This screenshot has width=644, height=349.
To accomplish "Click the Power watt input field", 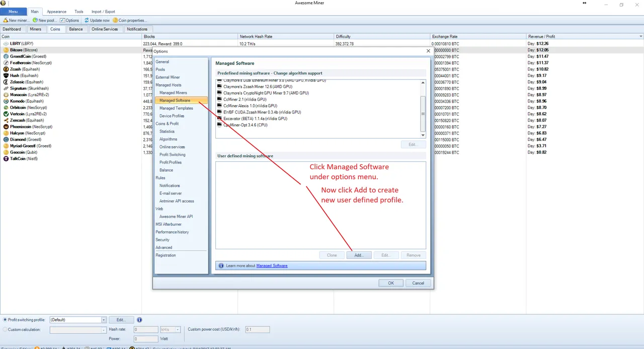I will pos(146,339).
